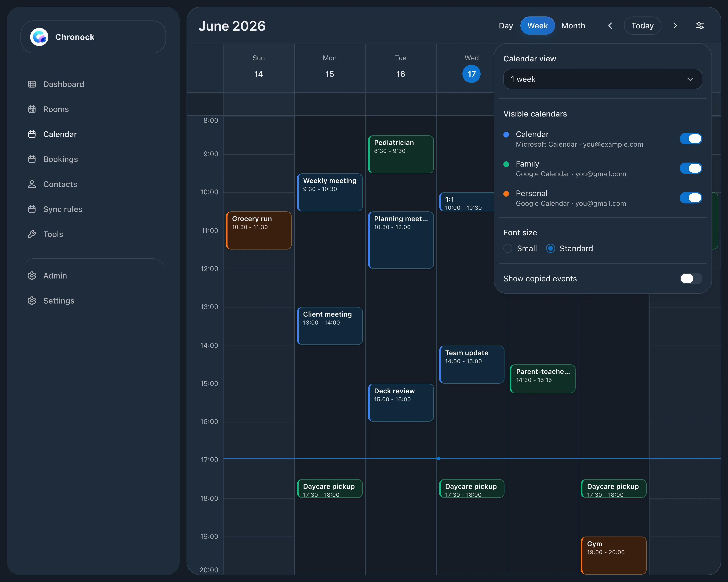Toggle the Family calendar visibility
Viewport: 728px width, 582px height.
pyautogui.click(x=690, y=168)
